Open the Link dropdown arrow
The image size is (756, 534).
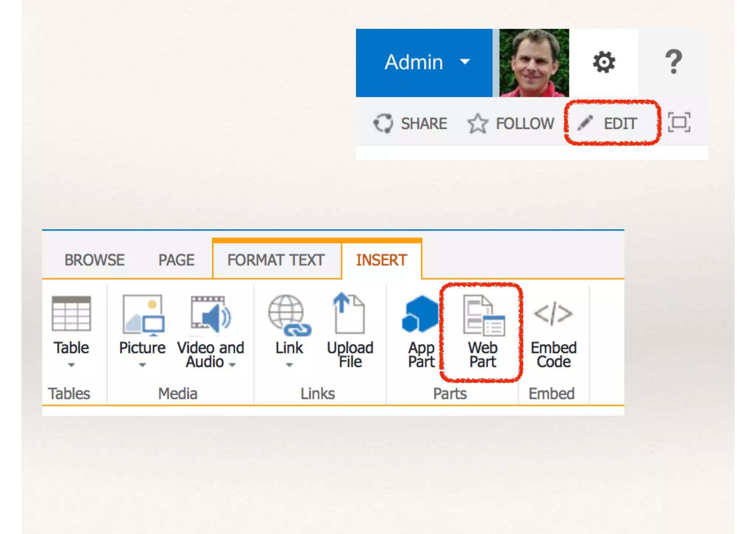tap(289, 365)
